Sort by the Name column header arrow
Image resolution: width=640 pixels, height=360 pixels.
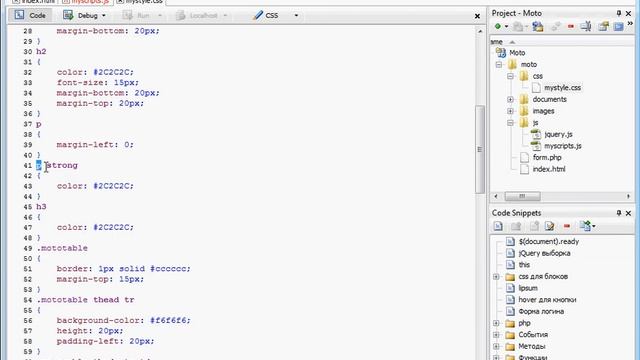[512, 42]
